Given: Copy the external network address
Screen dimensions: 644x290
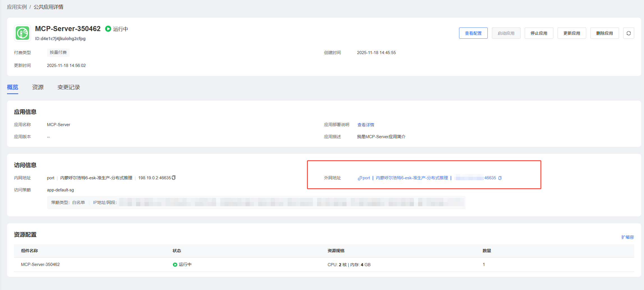Looking at the screenshot, I should [500, 178].
